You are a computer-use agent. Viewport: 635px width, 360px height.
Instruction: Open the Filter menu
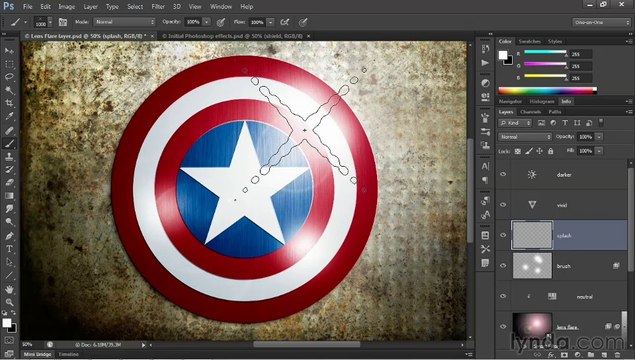click(158, 6)
